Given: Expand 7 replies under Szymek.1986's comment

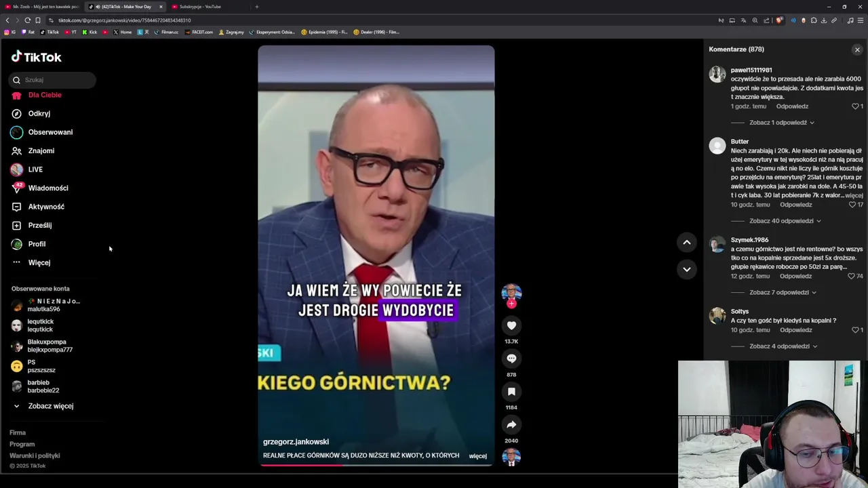Looking at the screenshot, I should tap(783, 293).
